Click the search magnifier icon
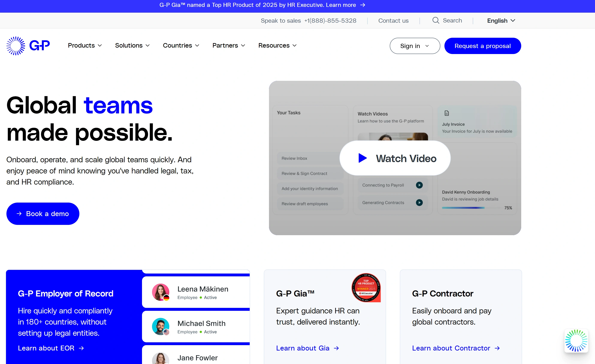 435,21
